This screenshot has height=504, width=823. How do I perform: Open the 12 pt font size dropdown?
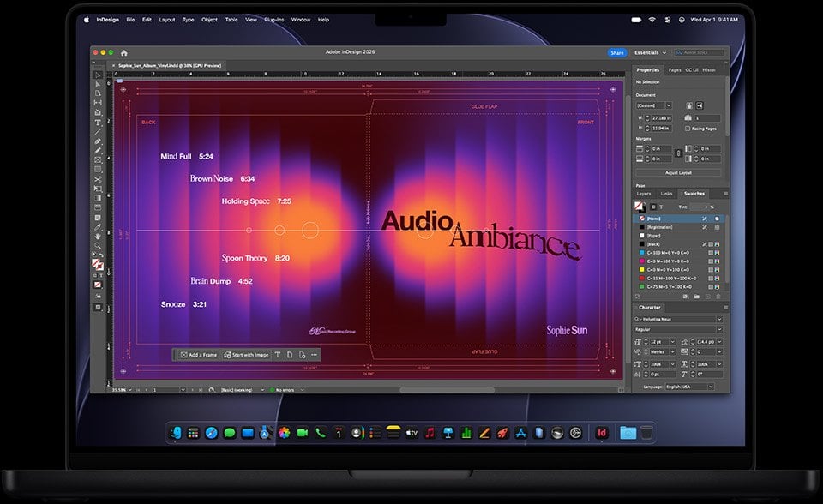[672, 342]
